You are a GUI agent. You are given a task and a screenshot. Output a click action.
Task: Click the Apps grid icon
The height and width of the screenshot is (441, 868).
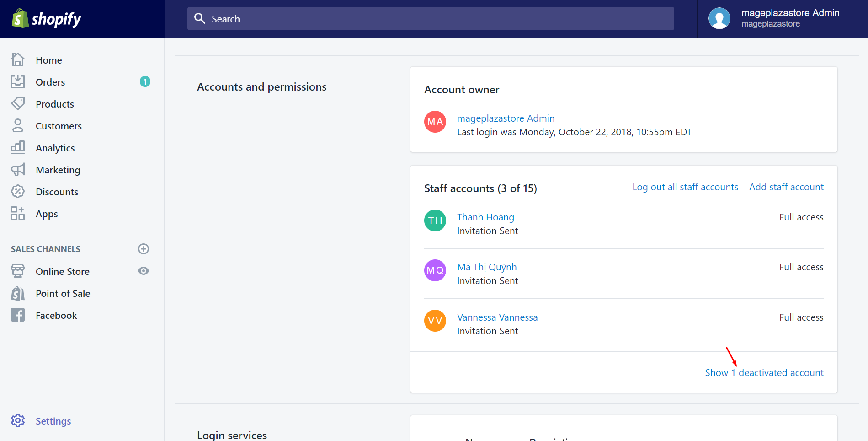point(18,214)
